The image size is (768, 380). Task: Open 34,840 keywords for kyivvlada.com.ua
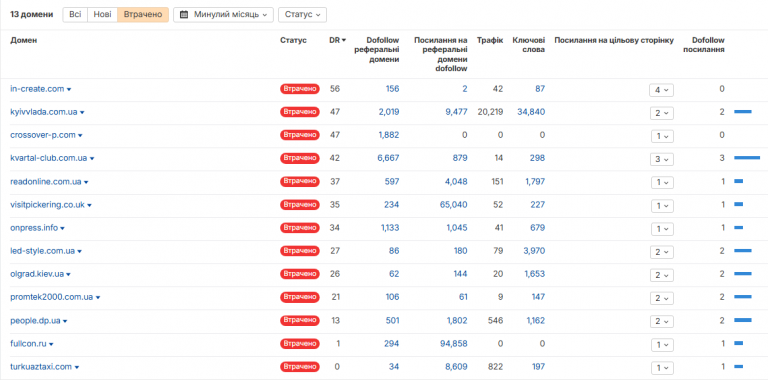coord(531,112)
